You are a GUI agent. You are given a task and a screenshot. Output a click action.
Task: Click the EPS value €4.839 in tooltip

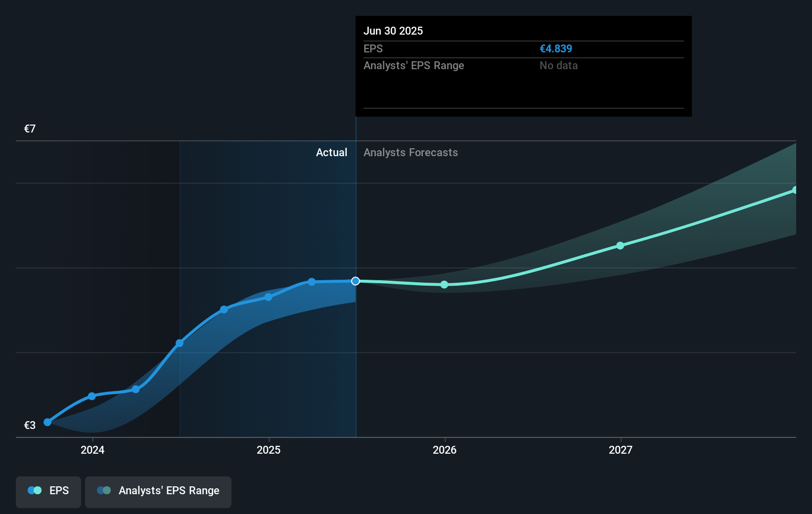point(556,48)
